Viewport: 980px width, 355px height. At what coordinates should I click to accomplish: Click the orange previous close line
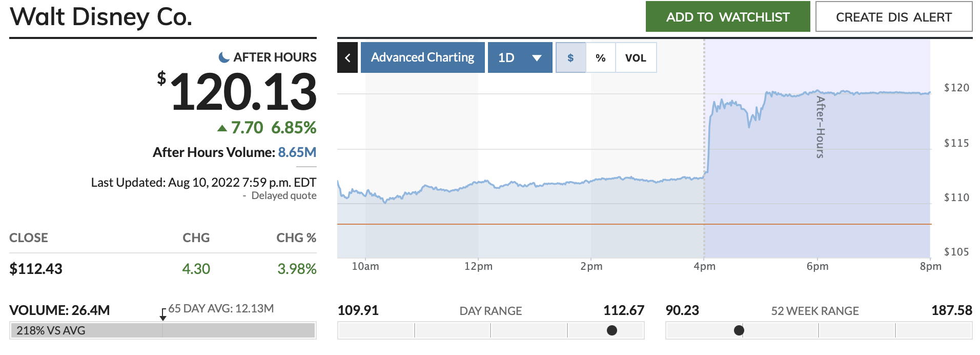[x=513, y=224]
